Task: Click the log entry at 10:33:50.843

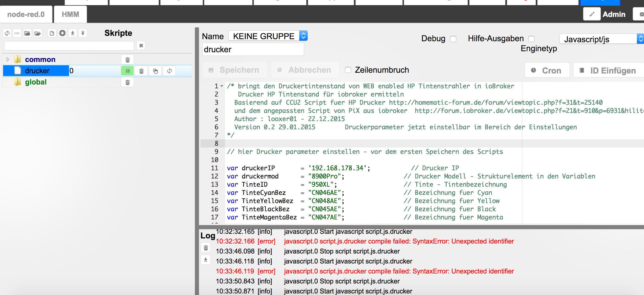Action: point(308,281)
